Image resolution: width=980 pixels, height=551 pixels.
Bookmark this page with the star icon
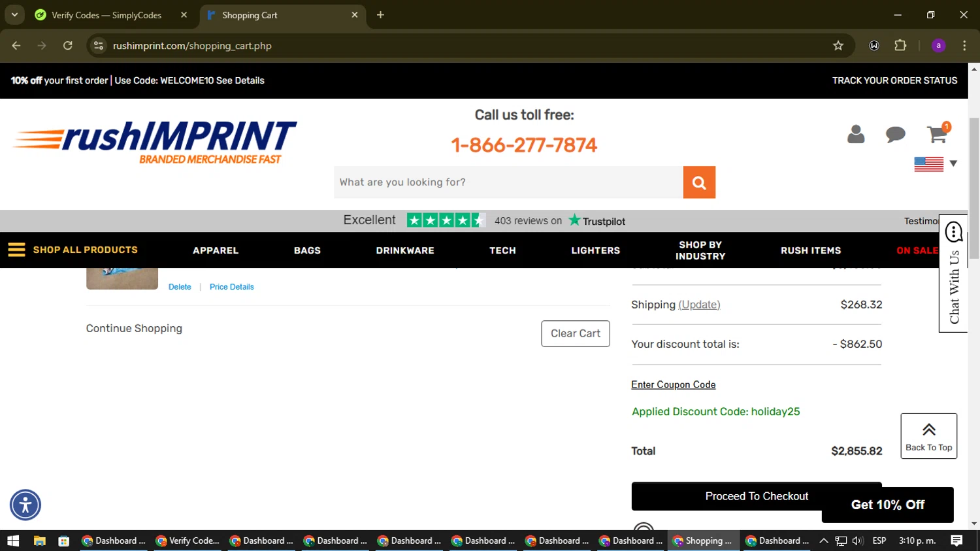coord(838,46)
